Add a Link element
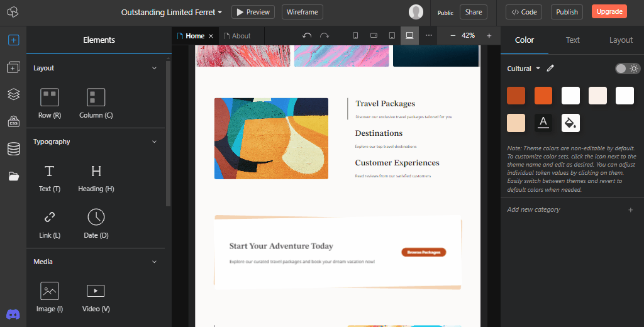Screen dimensions: 644x327 click(49, 224)
